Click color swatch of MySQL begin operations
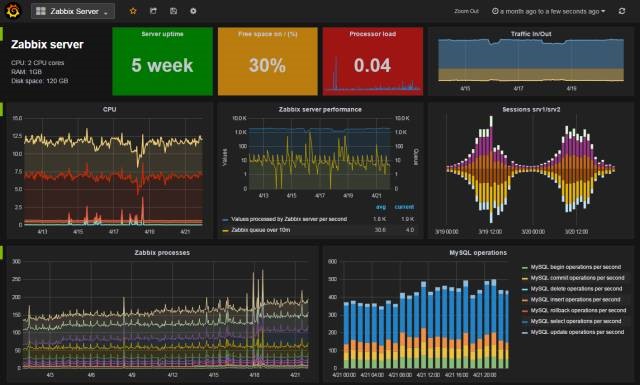This screenshot has height=385, width=640. point(525,267)
